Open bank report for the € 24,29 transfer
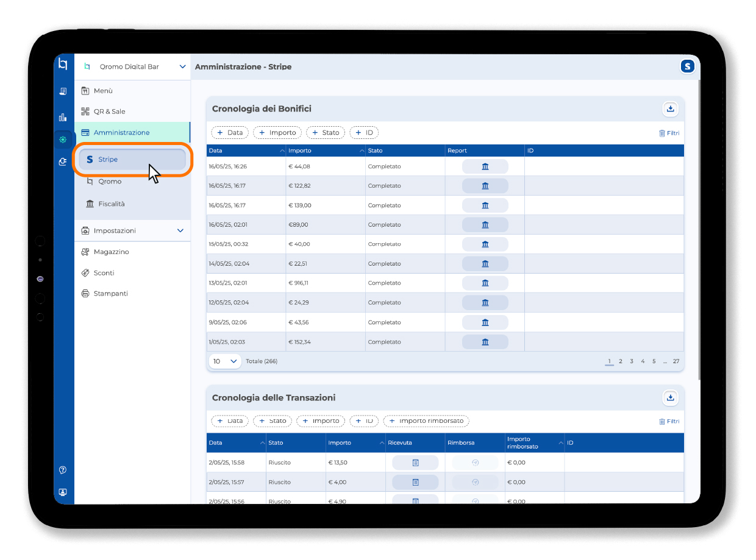Screen dimensions: 756x560 click(x=485, y=303)
